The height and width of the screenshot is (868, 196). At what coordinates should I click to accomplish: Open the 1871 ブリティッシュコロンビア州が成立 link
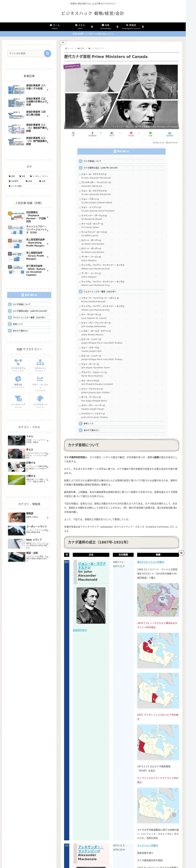tap(158, 717)
